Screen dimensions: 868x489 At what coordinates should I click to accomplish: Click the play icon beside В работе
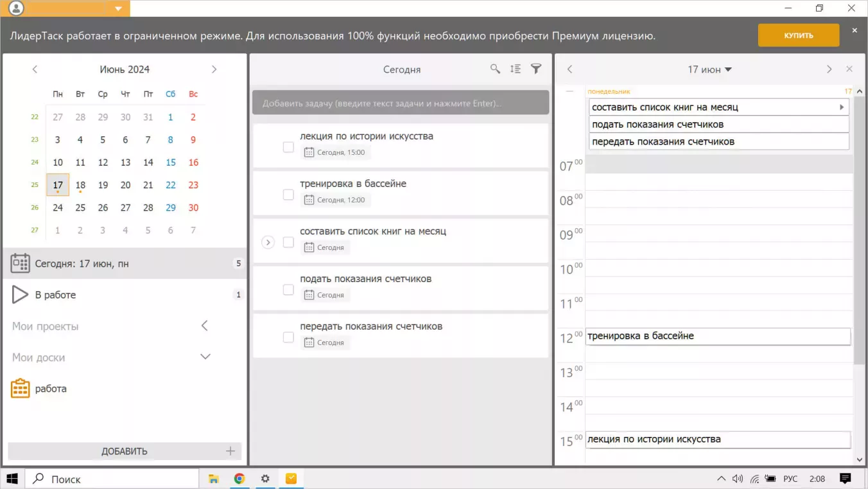(x=21, y=295)
